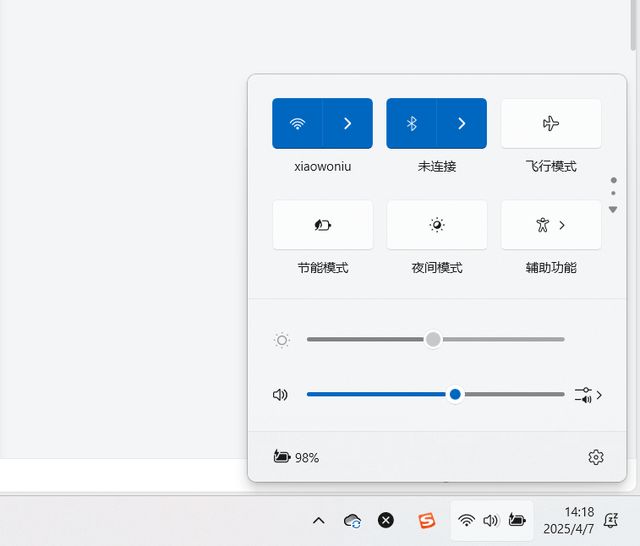Open sound output device selector icon
Viewport: 640px width, 546px height.
pyautogui.click(x=588, y=395)
